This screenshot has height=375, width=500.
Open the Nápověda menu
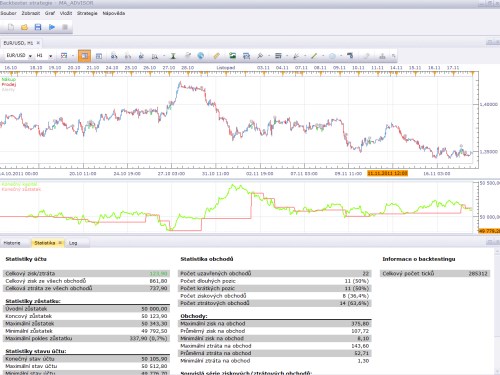click(114, 13)
